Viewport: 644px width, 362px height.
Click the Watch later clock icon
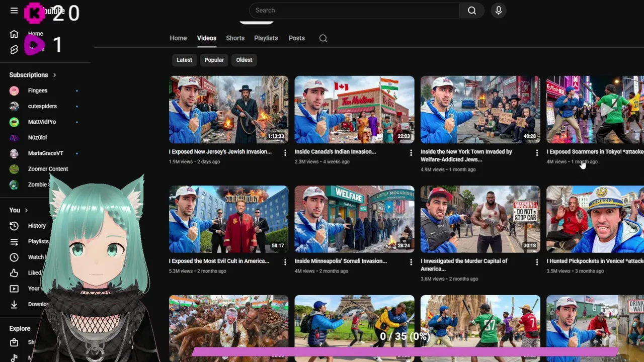[14, 257]
